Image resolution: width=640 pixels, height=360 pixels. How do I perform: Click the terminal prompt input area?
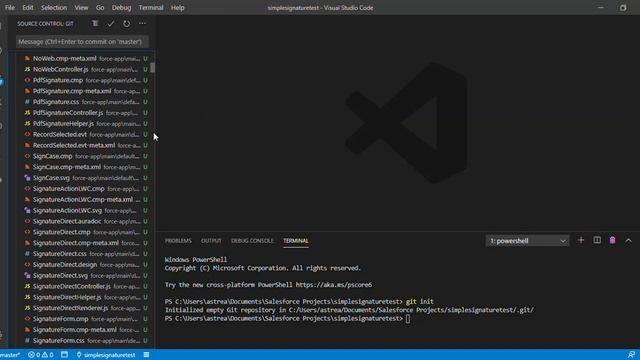click(x=408, y=318)
